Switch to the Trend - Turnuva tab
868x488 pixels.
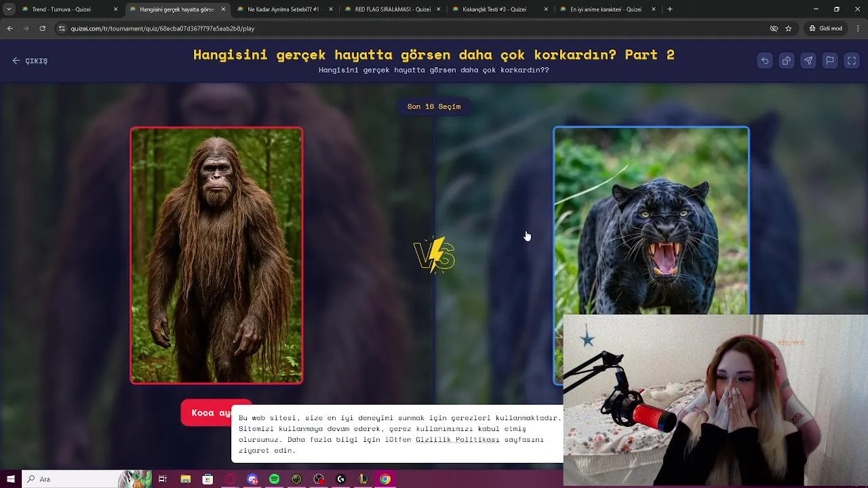62,9
